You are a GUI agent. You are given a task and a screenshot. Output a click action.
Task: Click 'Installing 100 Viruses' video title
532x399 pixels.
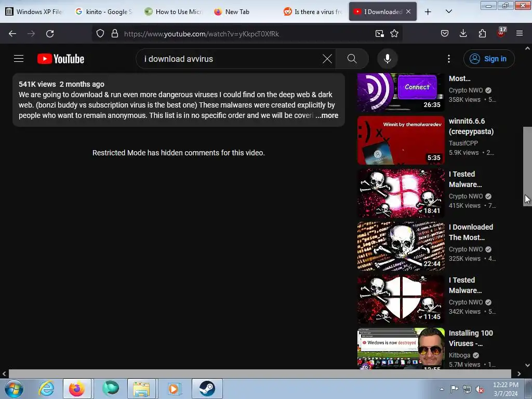[x=471, y=338]
